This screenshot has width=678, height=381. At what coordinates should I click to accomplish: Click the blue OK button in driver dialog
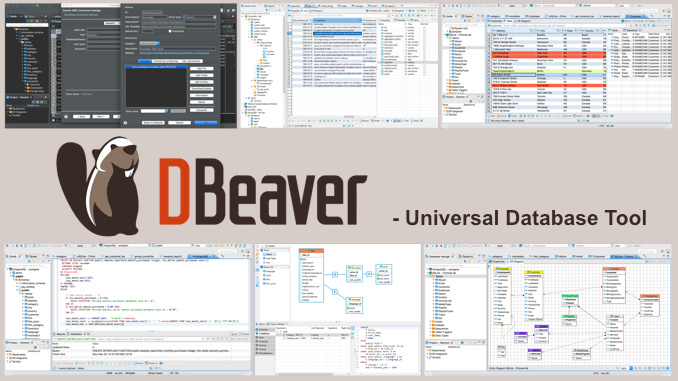(206, 122)
